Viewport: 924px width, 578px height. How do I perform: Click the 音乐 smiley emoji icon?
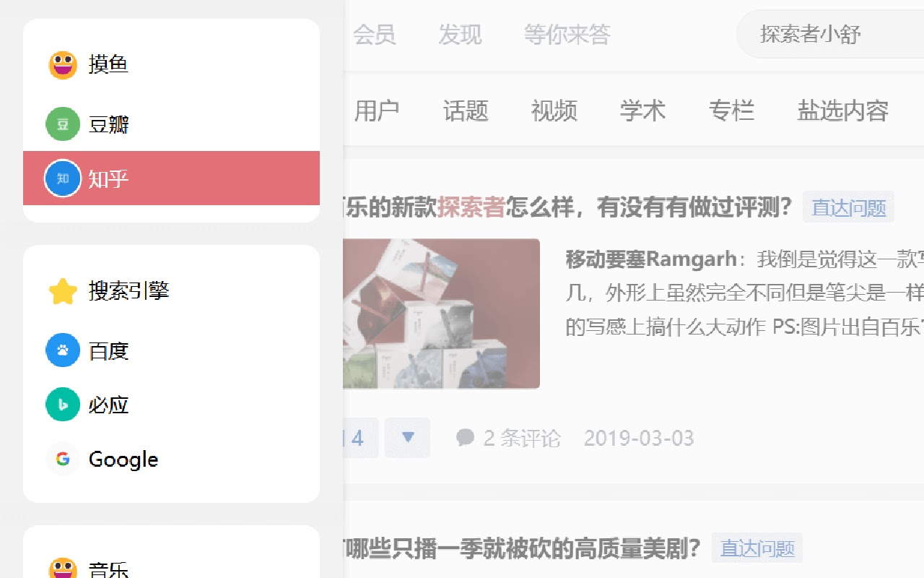coord(63,569)
